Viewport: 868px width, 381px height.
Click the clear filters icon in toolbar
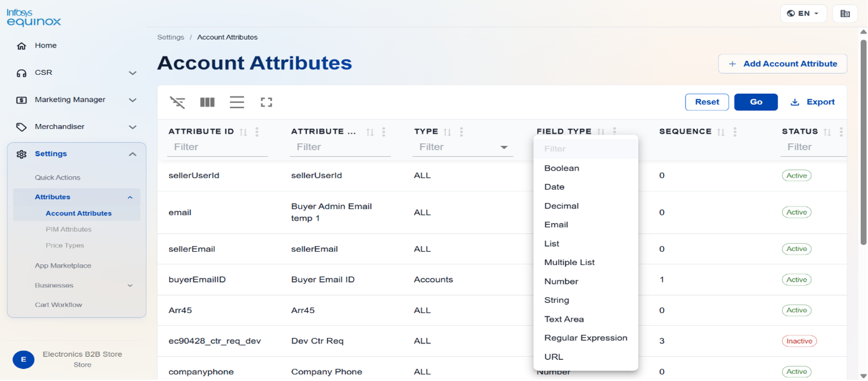(177, 102)
